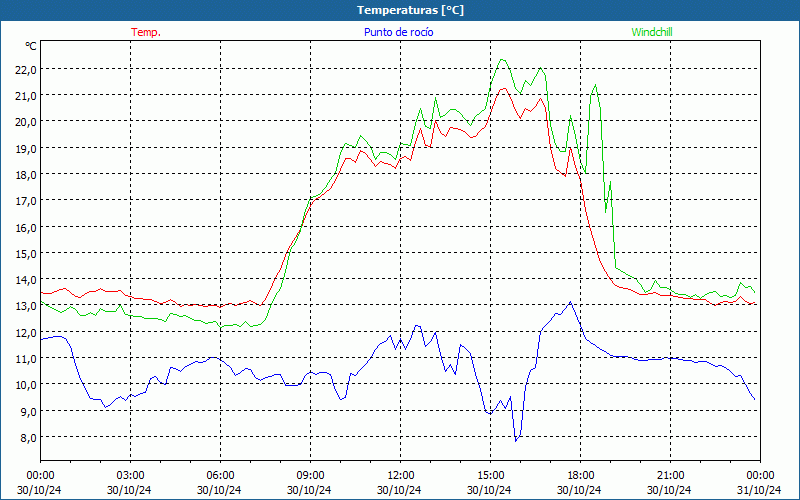Click the 06:00 time axis label

click(220, 475)
